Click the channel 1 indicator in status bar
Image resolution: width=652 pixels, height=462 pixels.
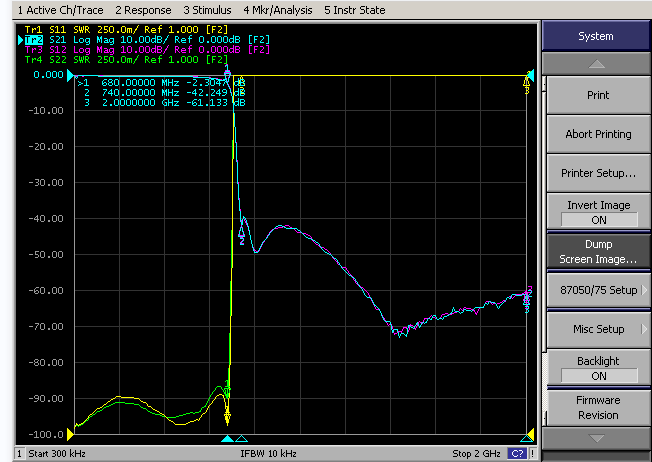tap(19, 453)
